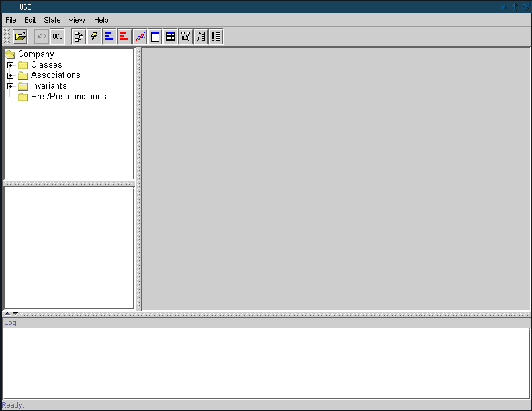532x411 pixels.
Task: Open the object properties view icon
Action: pyautogui.click(x=155, y=36)
